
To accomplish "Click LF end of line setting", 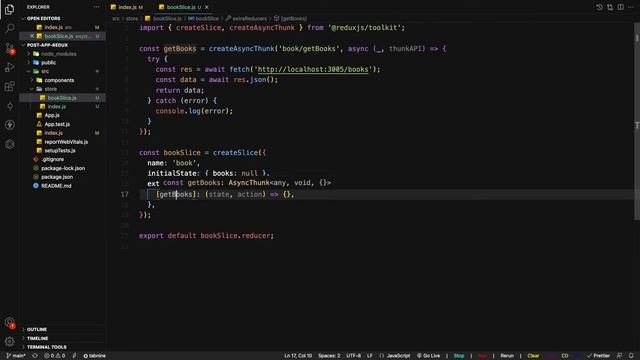I will coord(370,356).
